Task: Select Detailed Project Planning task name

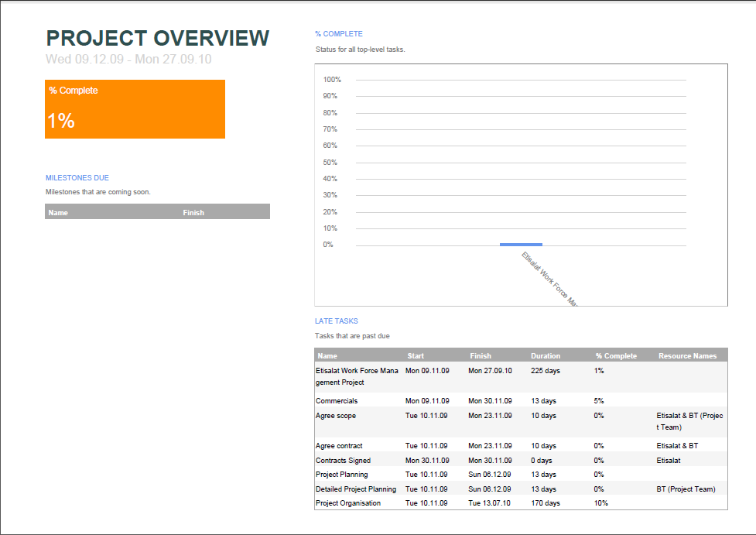Action: click(x=356, y=489)
